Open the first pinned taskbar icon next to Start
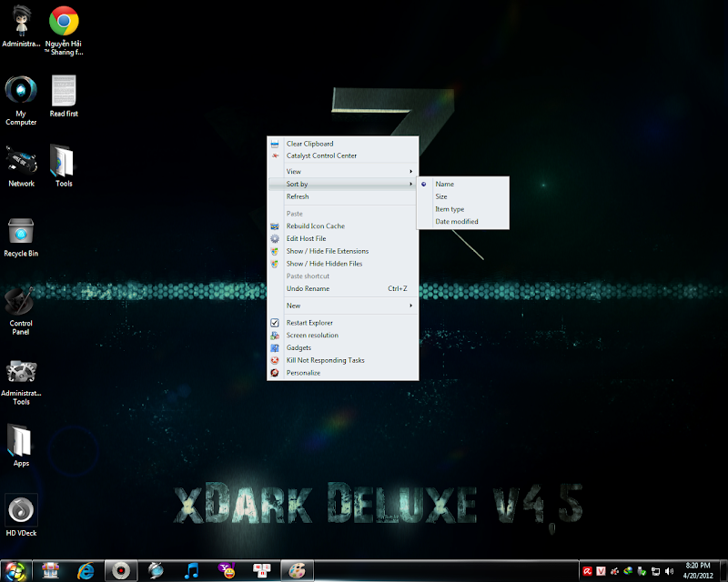The height and width of the screenshot is (582, 728). point(51,571)
